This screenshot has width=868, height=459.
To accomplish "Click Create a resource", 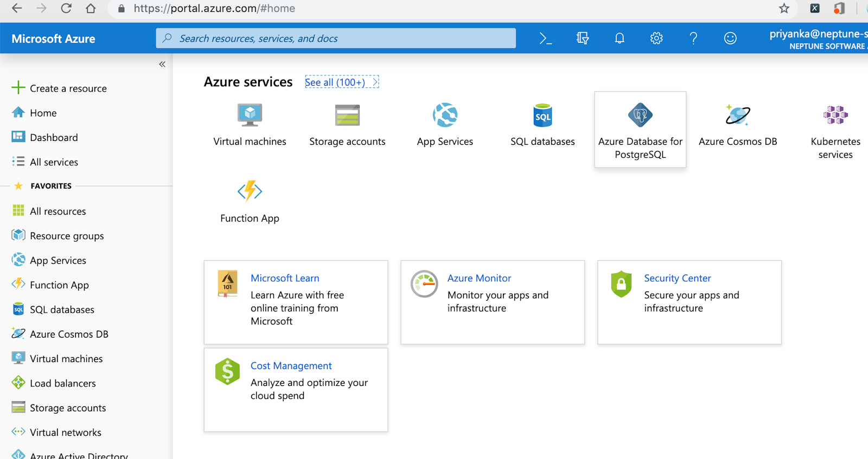I will click(68, 88).
